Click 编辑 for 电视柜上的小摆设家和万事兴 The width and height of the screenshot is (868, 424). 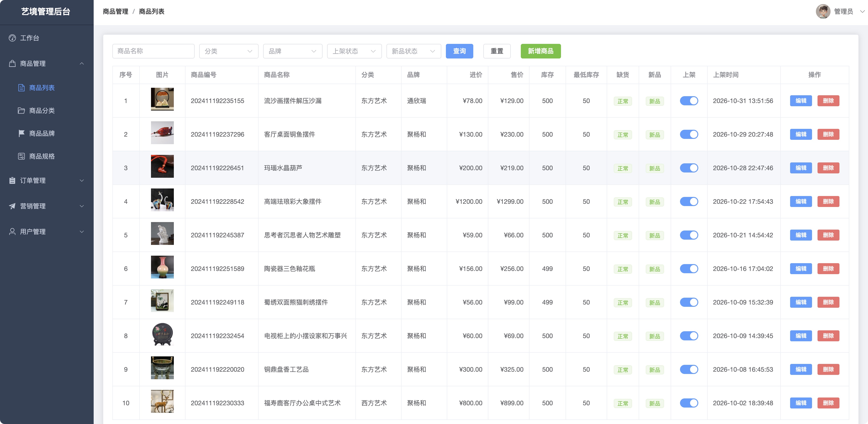pyautogui.click(x=801, y=336)
